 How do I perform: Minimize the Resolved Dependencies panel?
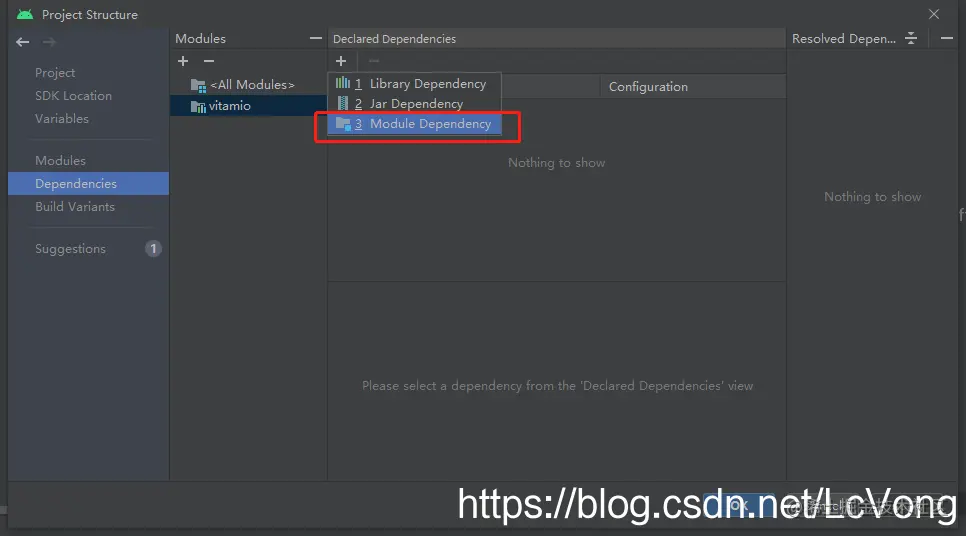tap(947, 38)
